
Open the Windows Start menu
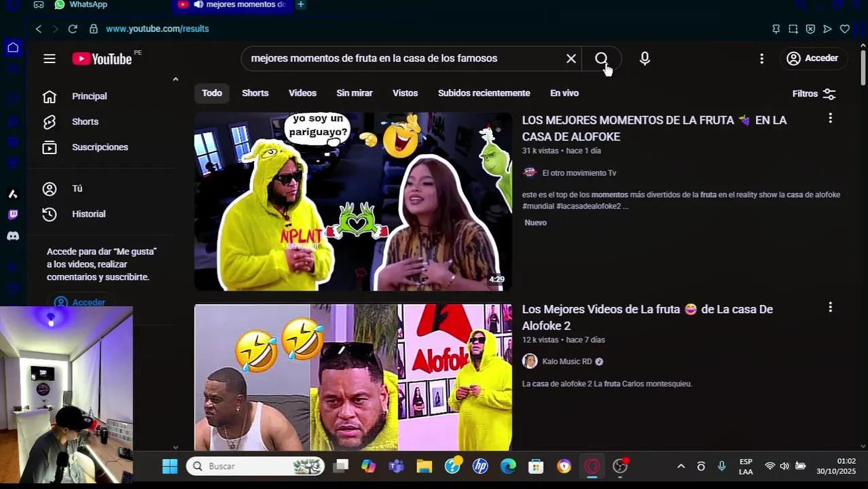[170, 466]
